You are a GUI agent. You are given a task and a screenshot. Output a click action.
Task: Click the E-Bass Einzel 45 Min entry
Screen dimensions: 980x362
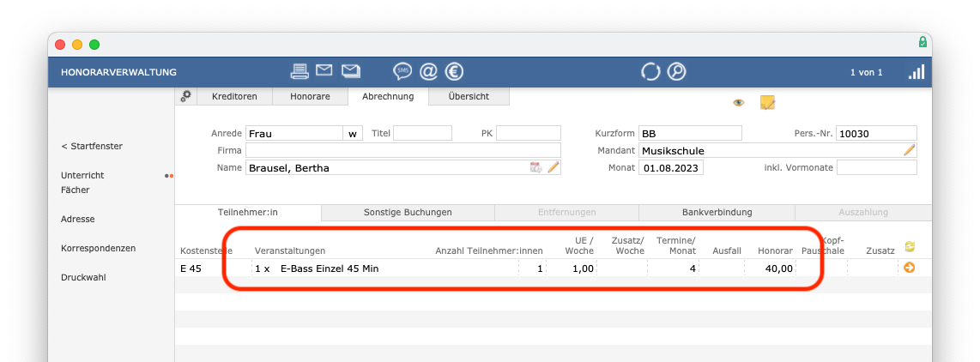click(330, 268)
